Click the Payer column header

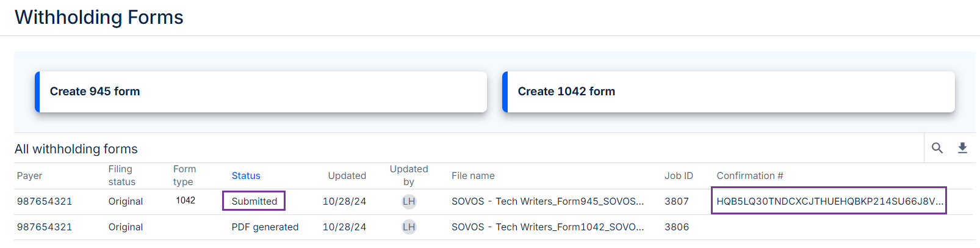coord(29,176)
